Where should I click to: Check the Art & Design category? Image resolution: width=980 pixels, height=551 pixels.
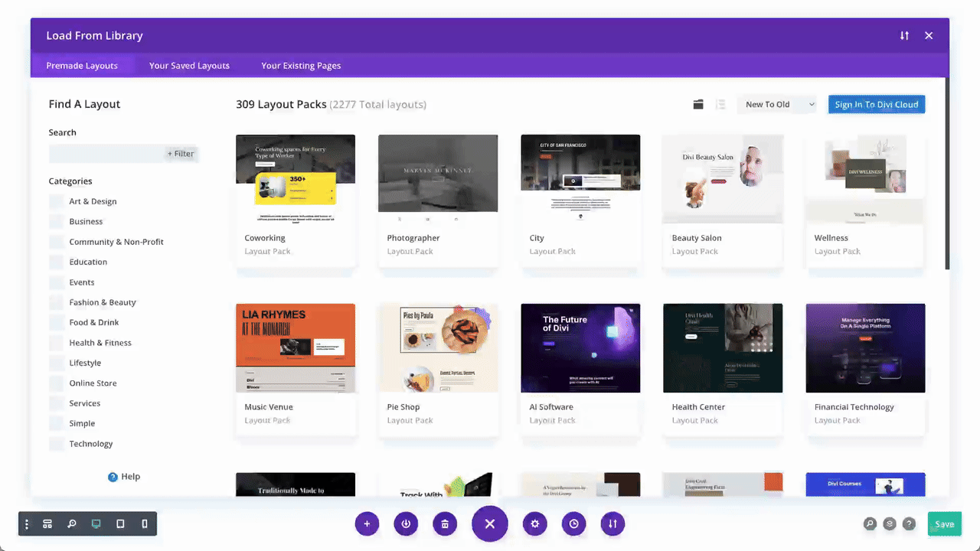pos(57,201)
